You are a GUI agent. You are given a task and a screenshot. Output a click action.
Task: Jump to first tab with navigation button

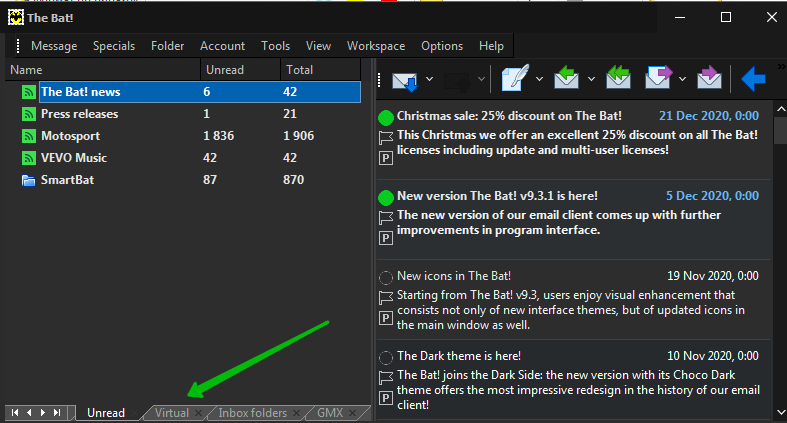(15, 412)
